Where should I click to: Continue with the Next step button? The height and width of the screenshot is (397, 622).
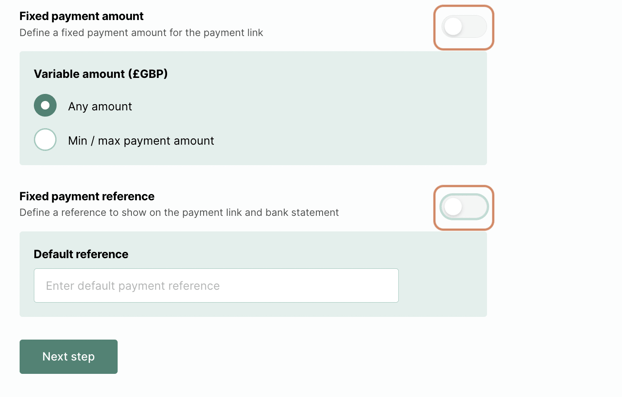pyautogui.click(x=69, y=357)
